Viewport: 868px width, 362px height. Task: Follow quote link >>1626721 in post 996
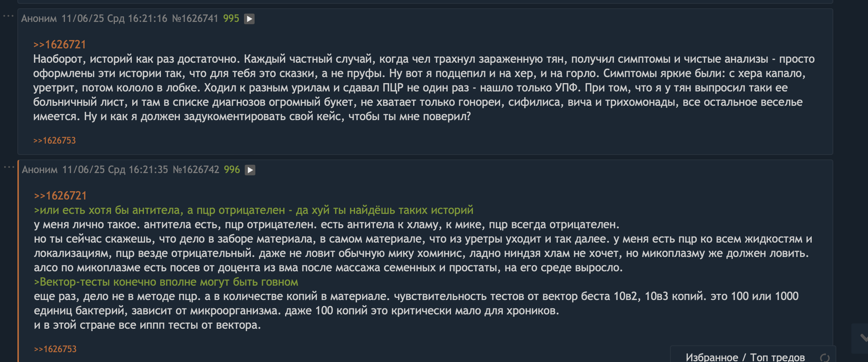(x=60, y=196)
